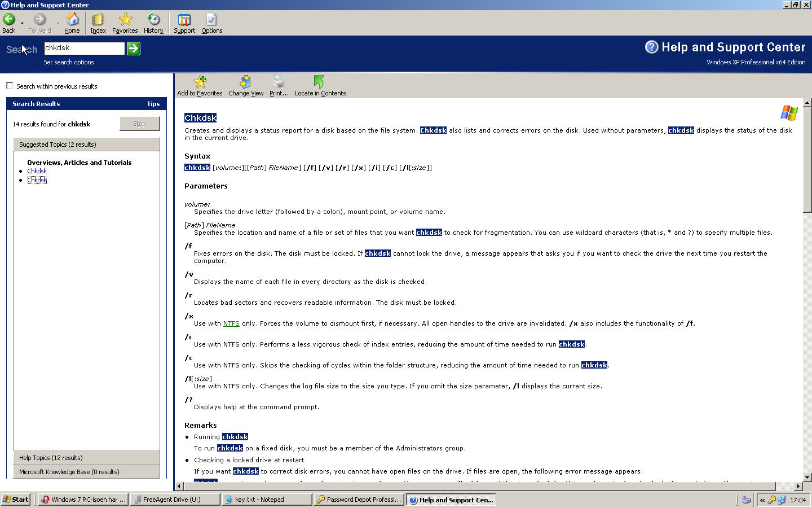Image resolution: width=812 pixels, height=508 pixels.
Task: Click the Remarks heading
Action: click(200, 425)
